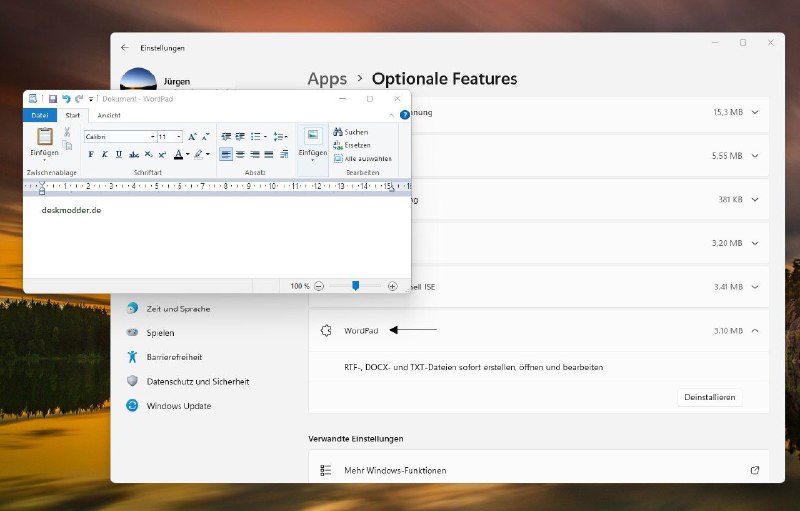Image resolution: width=800 pixels, height=511 pixels.
Task: Click the zoom slider handle
Action: [x=356, y=286]
